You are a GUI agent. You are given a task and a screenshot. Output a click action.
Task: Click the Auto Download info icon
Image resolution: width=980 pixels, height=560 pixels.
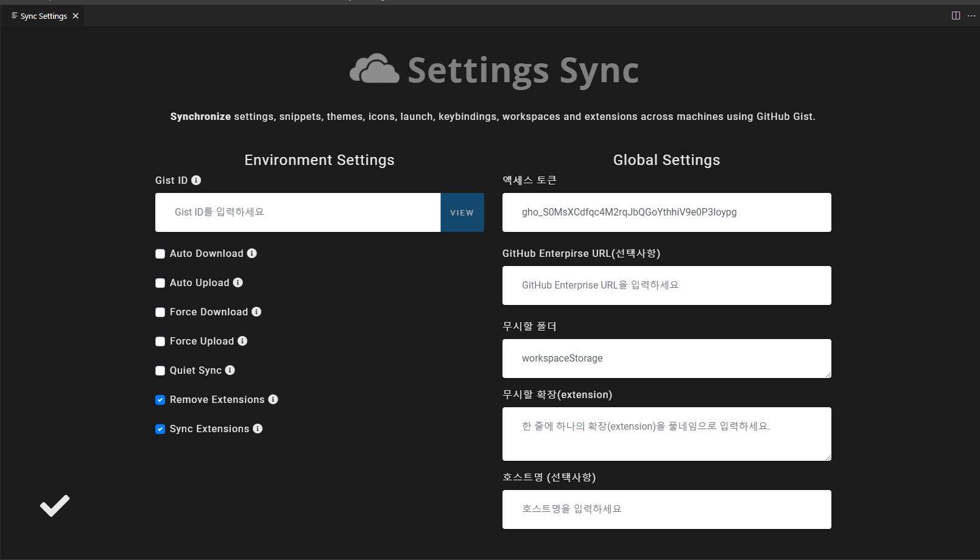[x=252, y=253]
